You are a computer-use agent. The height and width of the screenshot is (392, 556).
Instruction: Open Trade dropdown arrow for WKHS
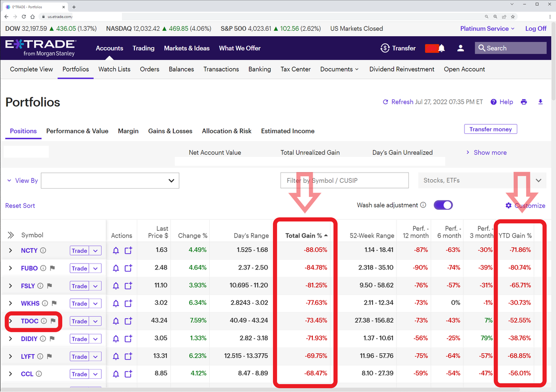click(x=96, y=303)
